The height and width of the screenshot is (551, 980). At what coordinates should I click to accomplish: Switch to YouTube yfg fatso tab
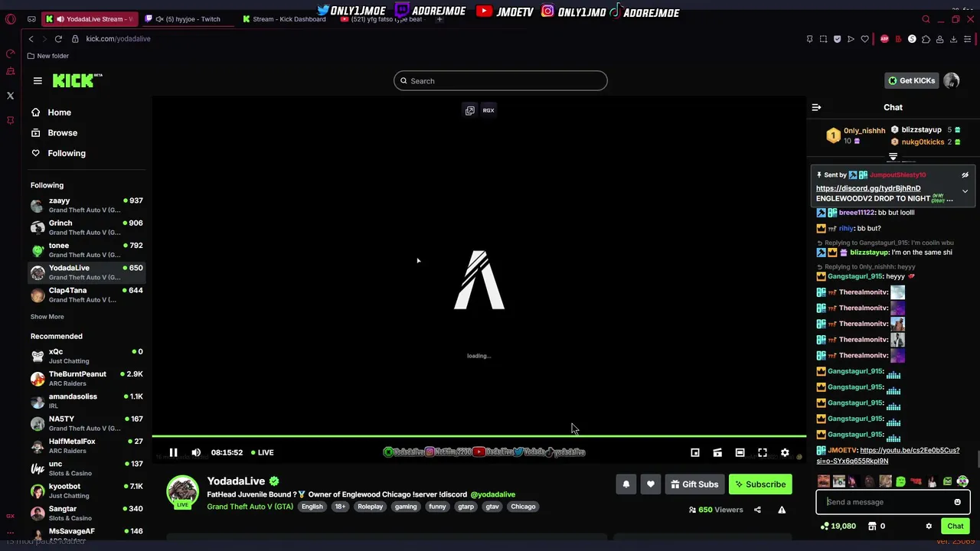coord(381,19)
